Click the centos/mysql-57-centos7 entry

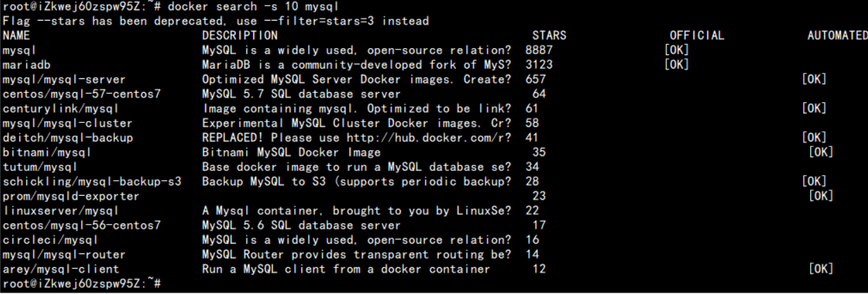tap(81, 93)
